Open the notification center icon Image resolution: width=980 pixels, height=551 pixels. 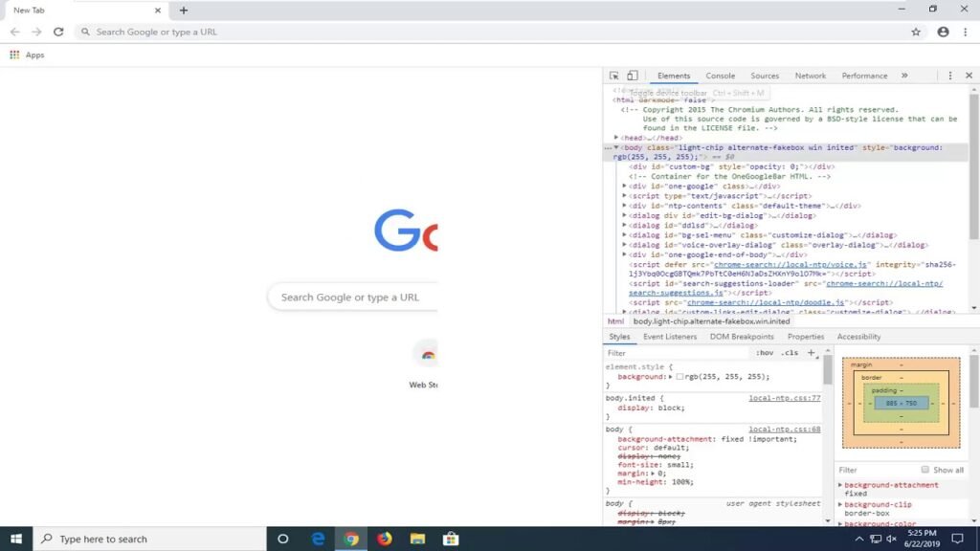(x=957, y=539)
